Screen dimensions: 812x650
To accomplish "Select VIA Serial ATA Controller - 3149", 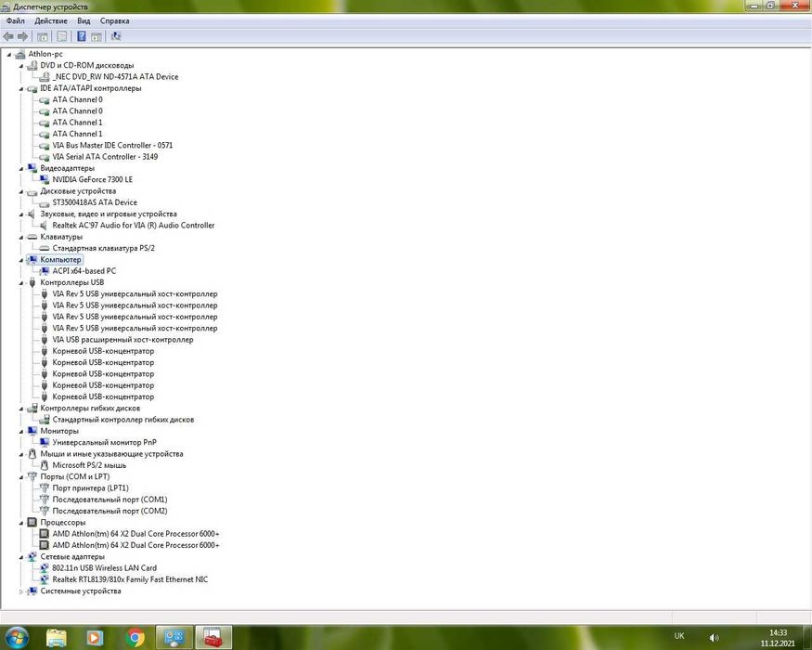I will pyautogui.click(x=105, y=157).
